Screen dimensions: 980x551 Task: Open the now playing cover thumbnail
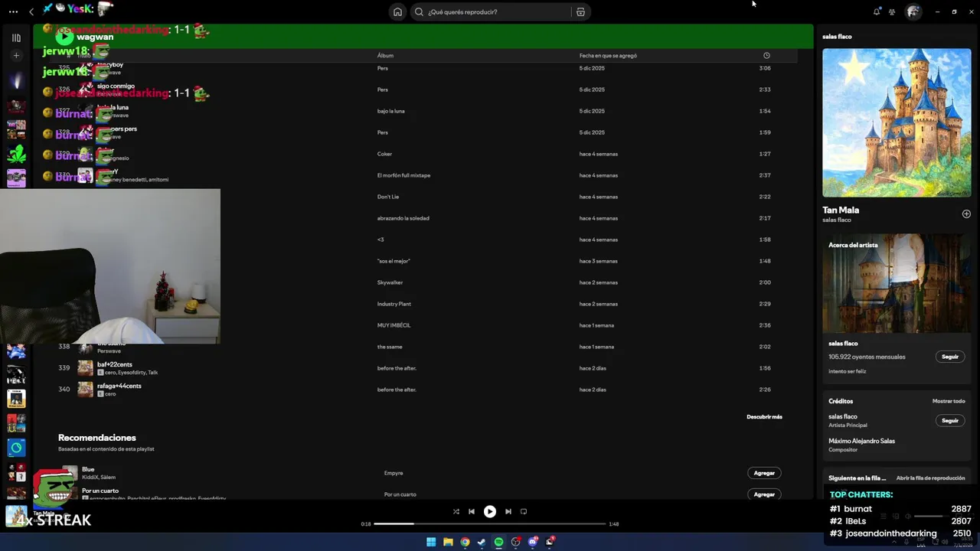[x=16, y=517]
